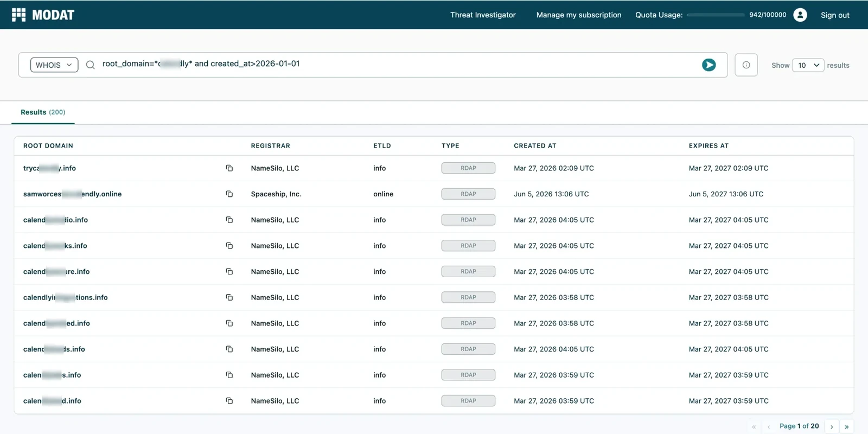Viewport: 868px width, 434px height.
Task: Click the Quota Usage progress bar
Action: 716,15
